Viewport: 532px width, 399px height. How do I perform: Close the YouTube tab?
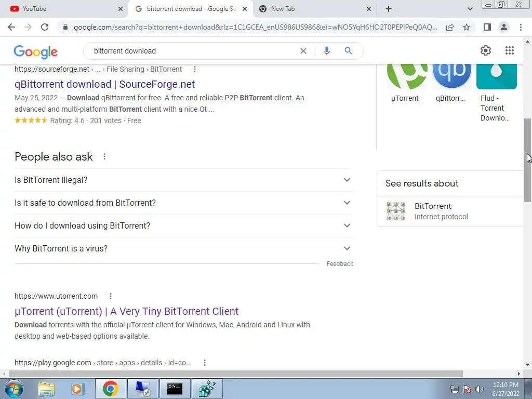click(121, 9)
